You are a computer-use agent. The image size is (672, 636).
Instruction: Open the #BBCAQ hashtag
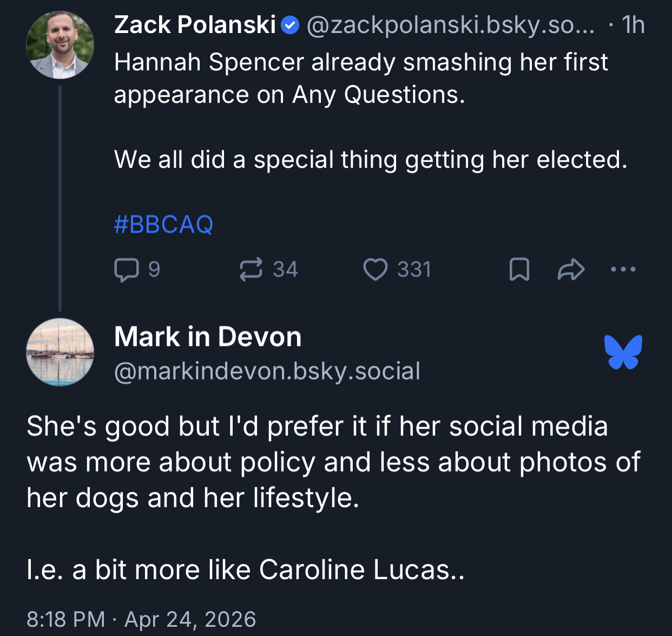pyautogui.click(x=163, y=224)
